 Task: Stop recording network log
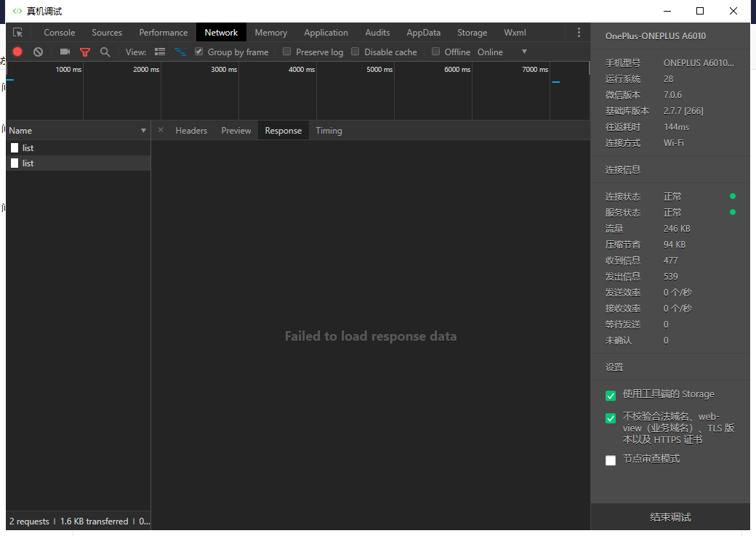[x=17, y=52]
